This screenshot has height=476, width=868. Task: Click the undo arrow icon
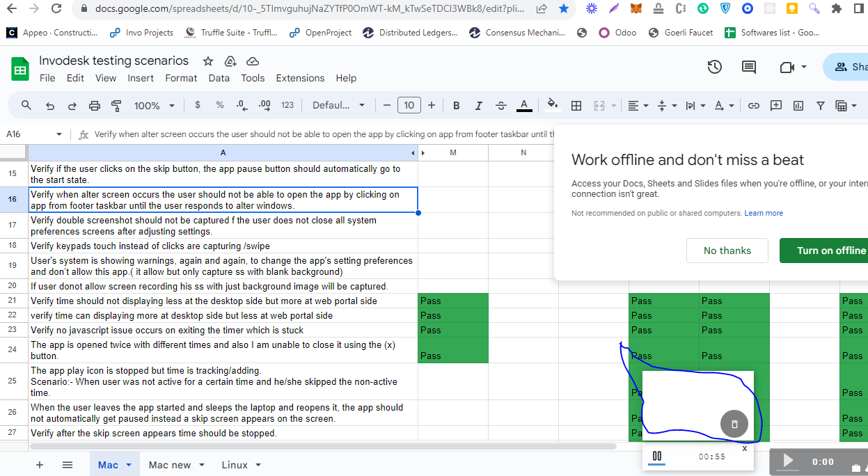[x=50, y=106]
